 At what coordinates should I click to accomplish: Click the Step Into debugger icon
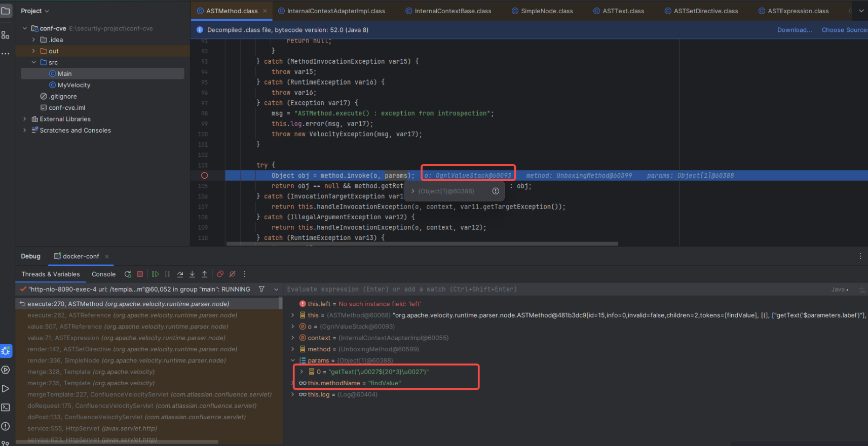pyautogui.click(x=192, y=274)
